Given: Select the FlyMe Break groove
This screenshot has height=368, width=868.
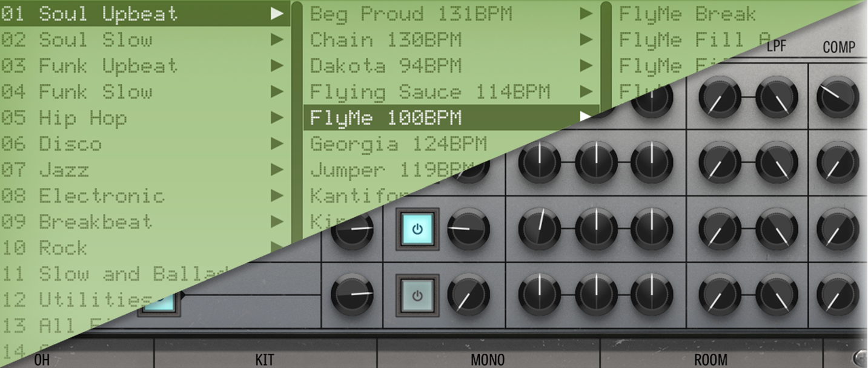Looking at the screenshot, I should [687, 13].
